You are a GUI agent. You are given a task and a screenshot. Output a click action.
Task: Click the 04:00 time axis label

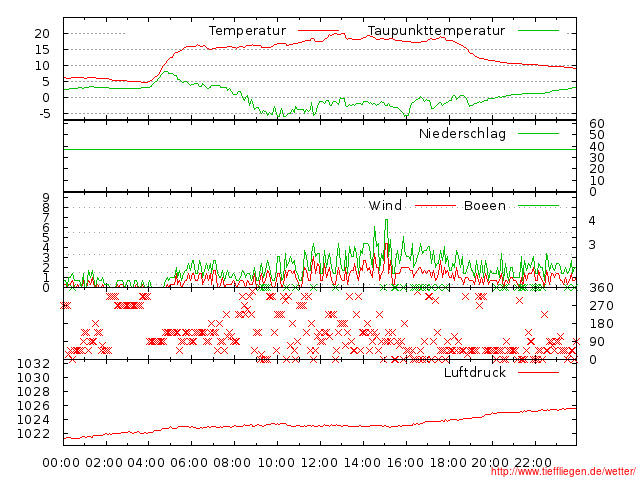click(x=147, y=463)
